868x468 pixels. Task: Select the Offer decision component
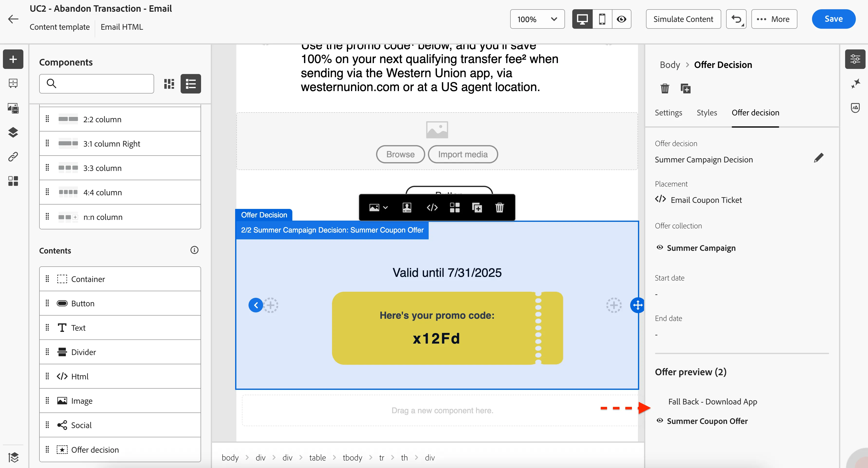point(120,449)
